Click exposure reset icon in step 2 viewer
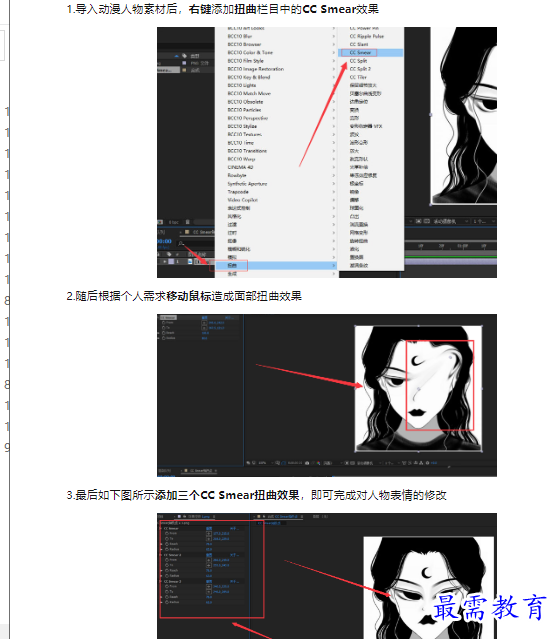Screen dimensions: 555x639 click(427, 463)
